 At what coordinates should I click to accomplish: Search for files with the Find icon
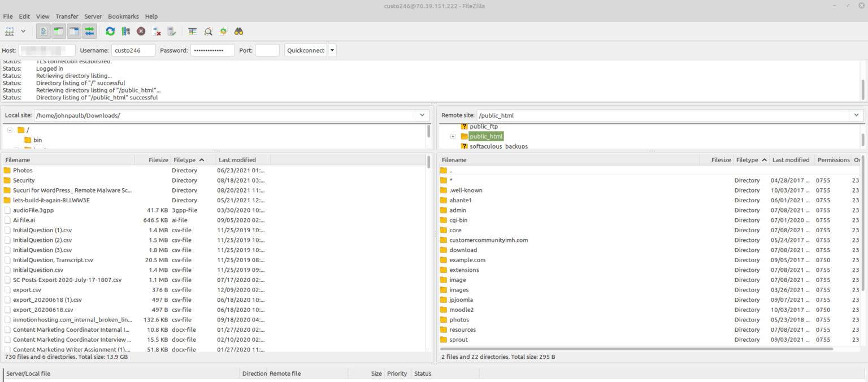click(238, 31)
